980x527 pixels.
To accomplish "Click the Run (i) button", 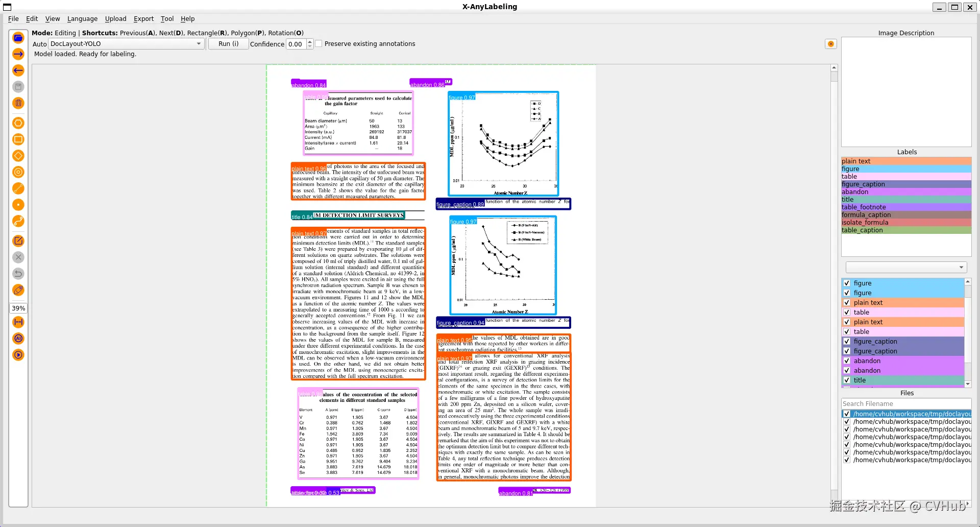I will click(228, 44).
